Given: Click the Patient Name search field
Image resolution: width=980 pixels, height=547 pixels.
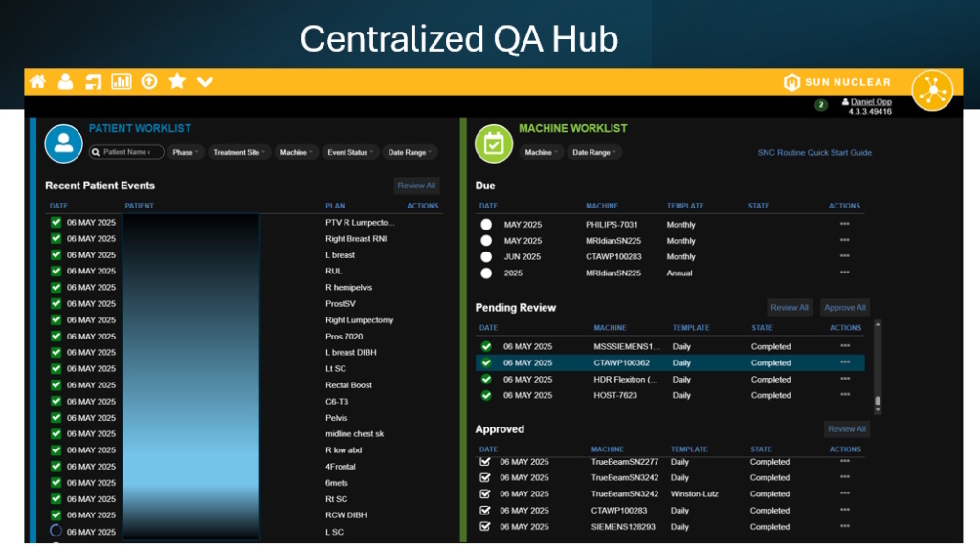Looking at the screenshot, I should click(127, 152).
